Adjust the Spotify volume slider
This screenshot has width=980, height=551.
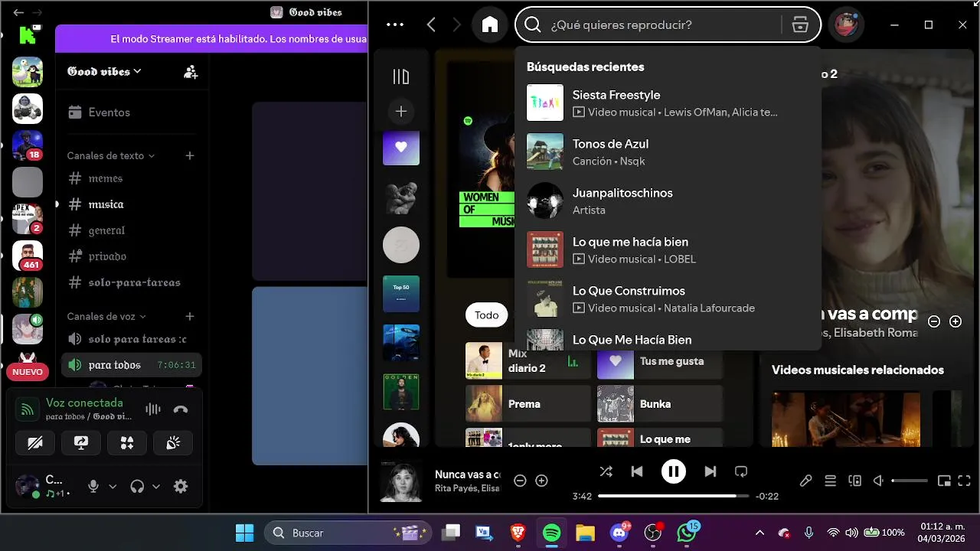[x=910, y=481]
